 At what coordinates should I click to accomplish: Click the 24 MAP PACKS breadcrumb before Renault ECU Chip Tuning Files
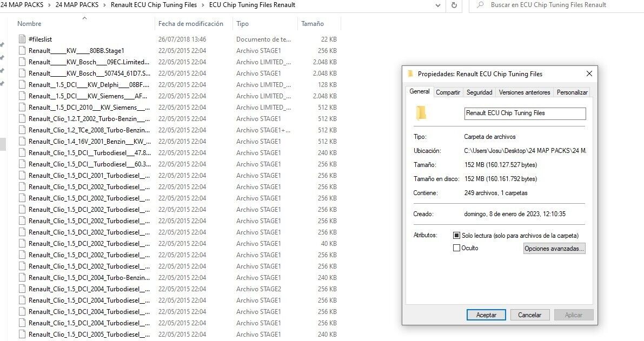(x=77, y=5)
